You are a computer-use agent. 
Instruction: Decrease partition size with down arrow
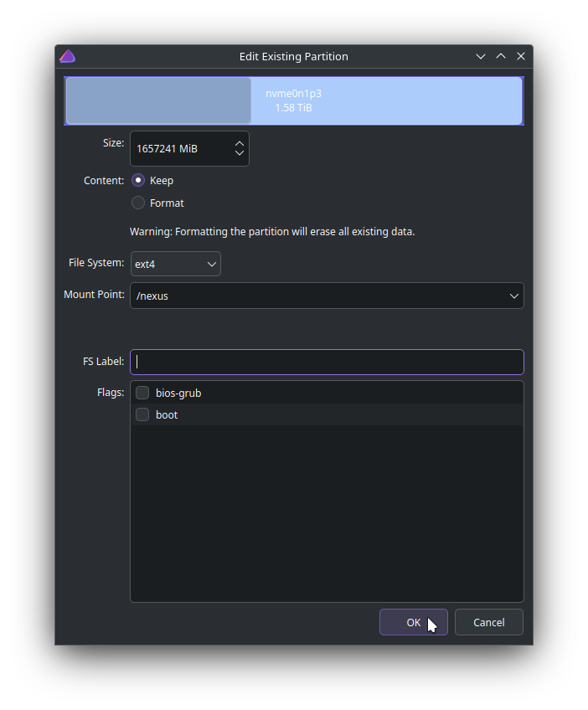coord(240,153)
